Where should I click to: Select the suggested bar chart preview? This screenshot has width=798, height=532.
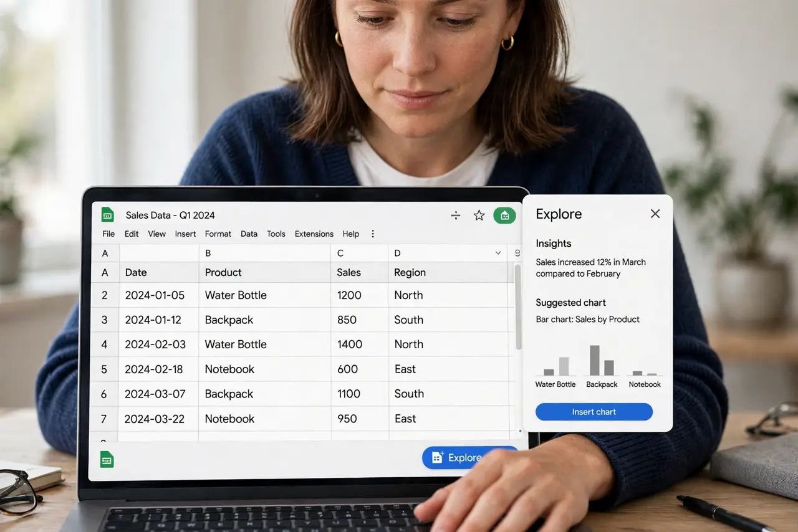coord(598,365)
